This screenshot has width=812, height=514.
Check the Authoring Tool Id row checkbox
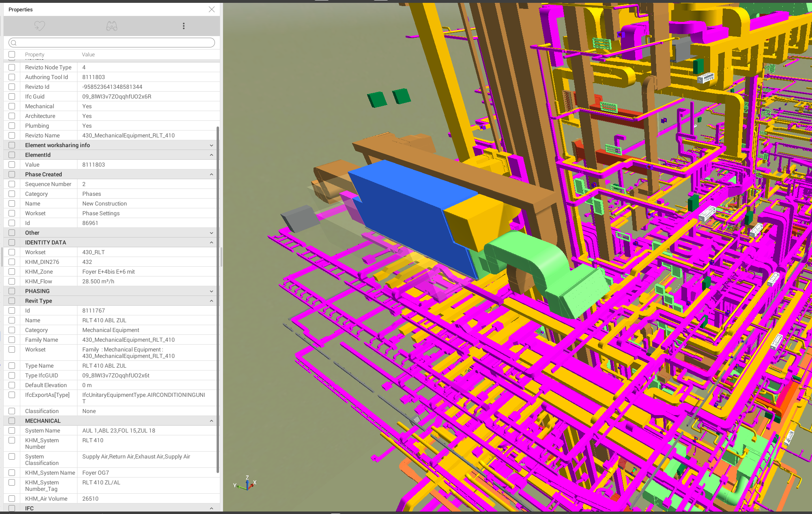(12, 77)
